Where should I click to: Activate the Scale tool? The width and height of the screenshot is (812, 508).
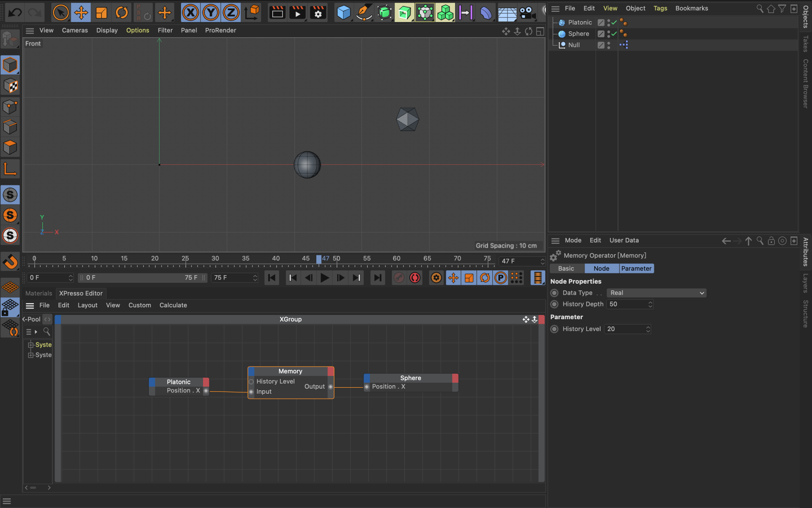coord(101,13)
